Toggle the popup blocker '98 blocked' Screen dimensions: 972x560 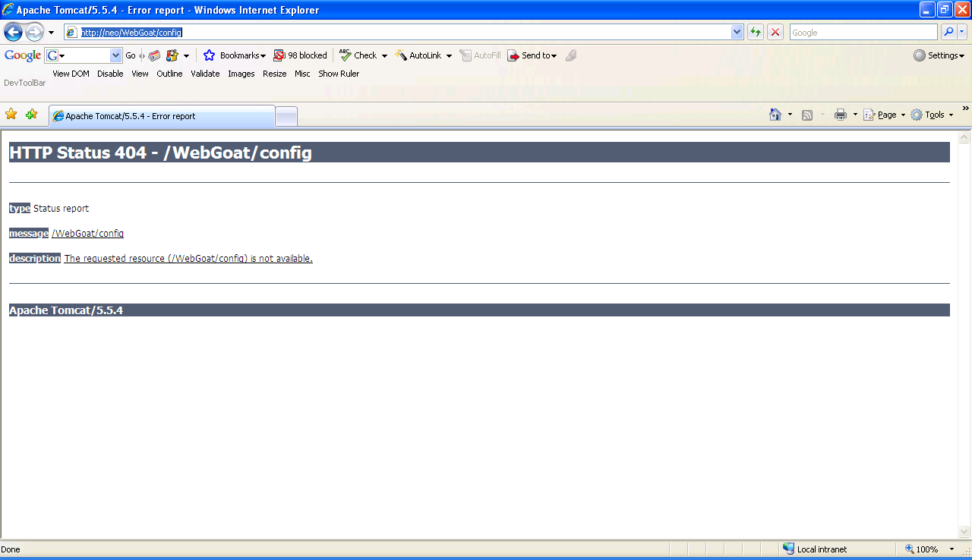pos(301,55)
